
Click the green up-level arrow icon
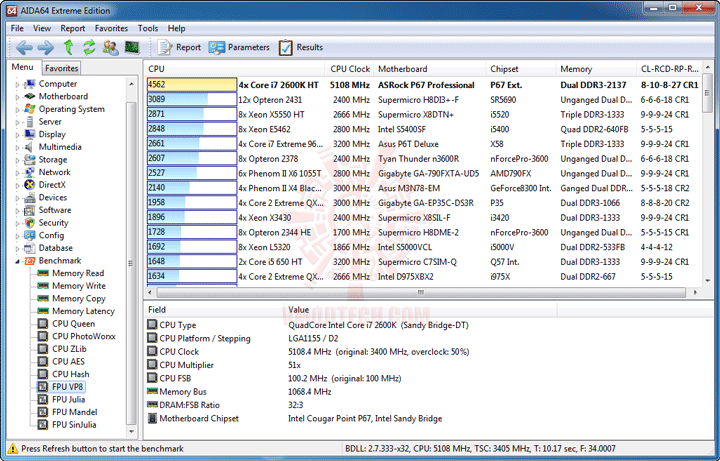point(68,47)
